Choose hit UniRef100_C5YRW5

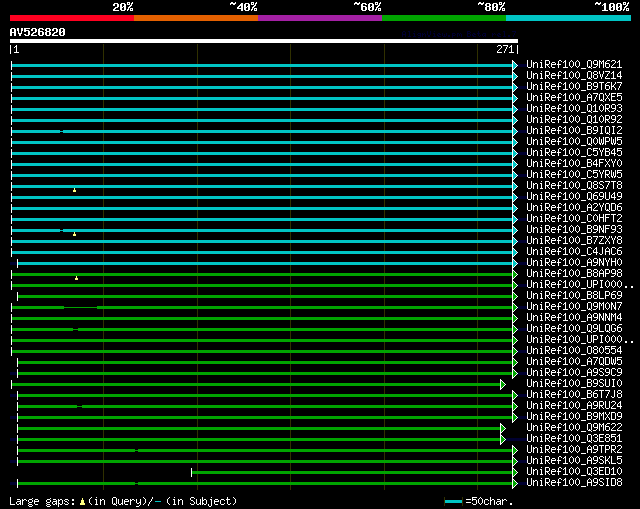[574, 175]
